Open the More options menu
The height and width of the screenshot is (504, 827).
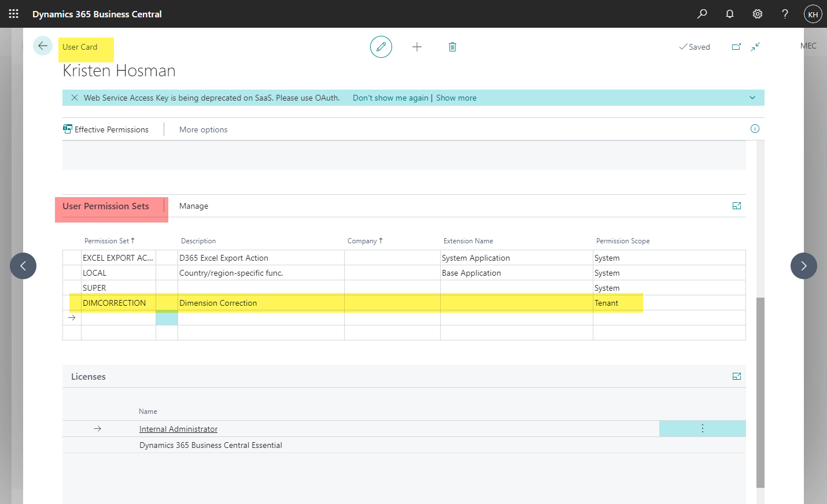click(x=204, y=129)
